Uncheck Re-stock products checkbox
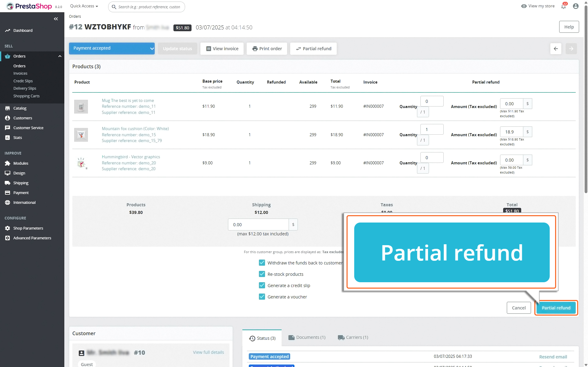This screenshot has width=588, height=367. pyautogui.click(x=262, y=274)
